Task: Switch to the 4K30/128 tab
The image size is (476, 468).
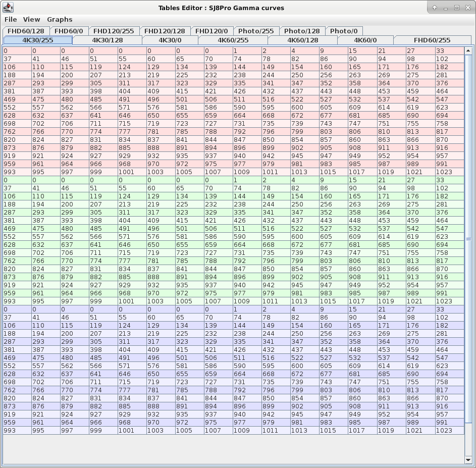Action: pos(108,40)
